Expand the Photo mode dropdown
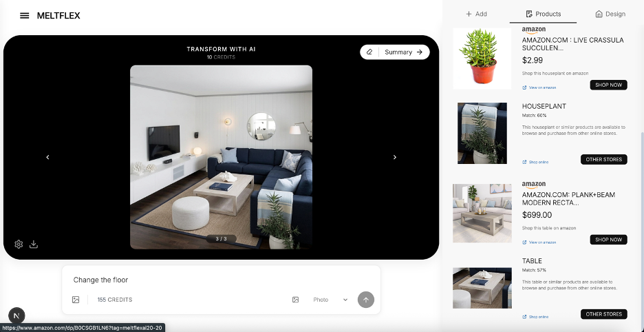644x332 pixels. (330, 300)
